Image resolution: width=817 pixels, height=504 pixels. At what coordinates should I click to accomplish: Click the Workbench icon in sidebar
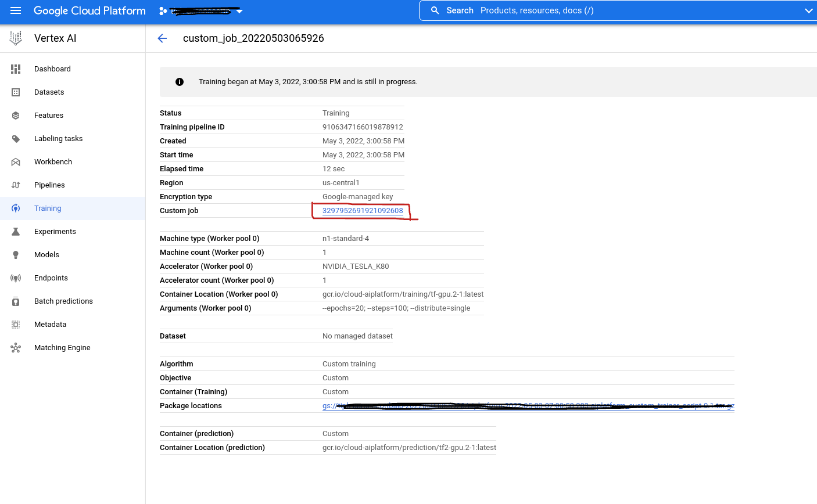(x=16, y=162)
